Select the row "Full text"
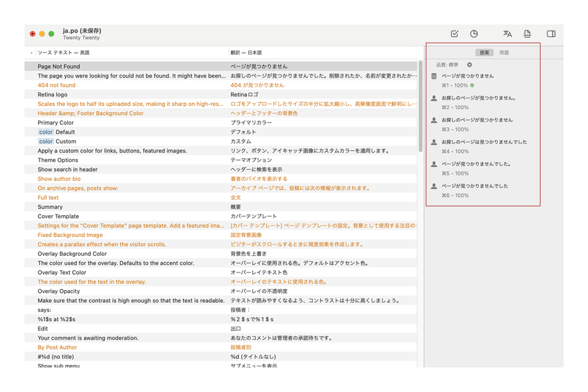This screenshot has height=392, width=588. point(221,197)
